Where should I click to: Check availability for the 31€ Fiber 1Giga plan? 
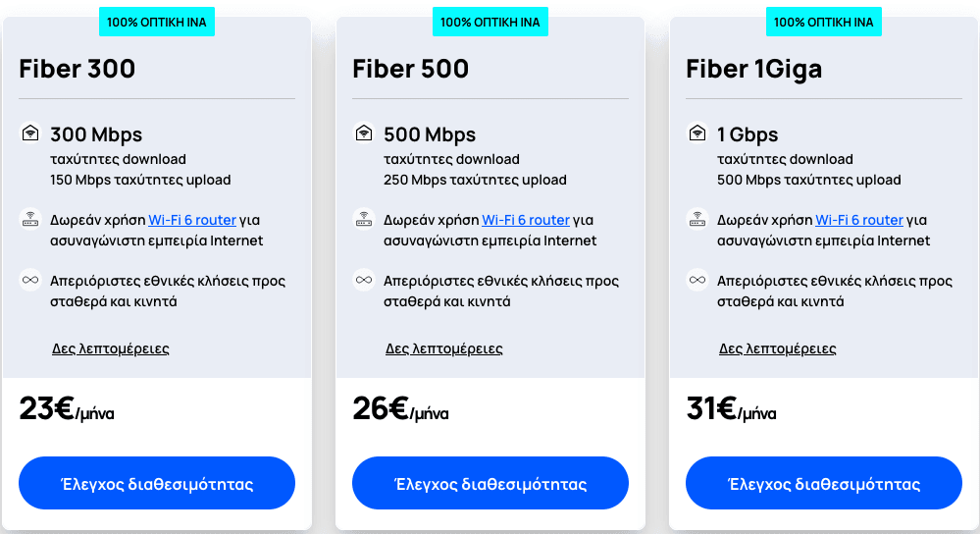pyautogui.click(x=824, y=483)
